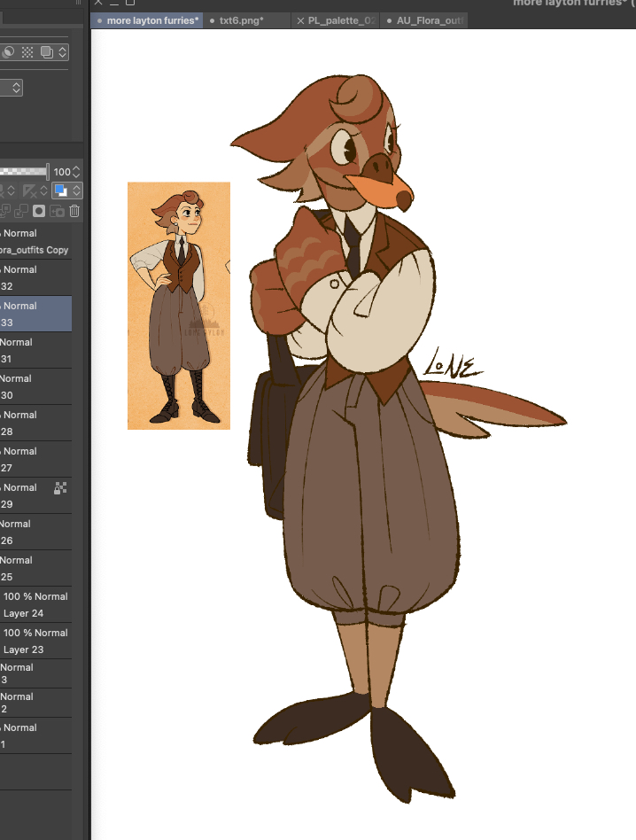Open the dropdown arrows beside the overlapping squares icon
This screenshot has height=840, width=636.
[x=62, y=53]
